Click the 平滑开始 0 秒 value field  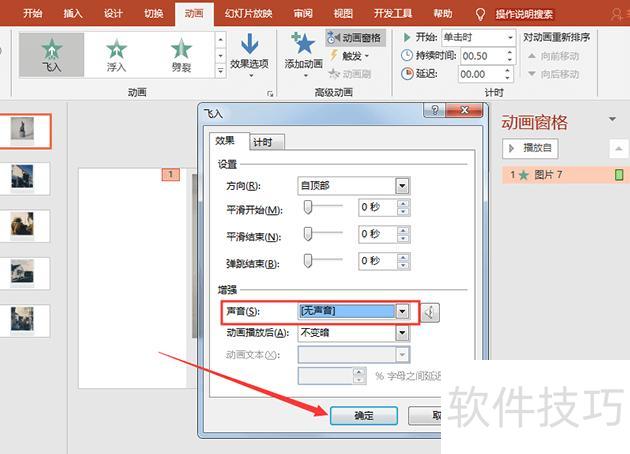(x=377, y=207)
